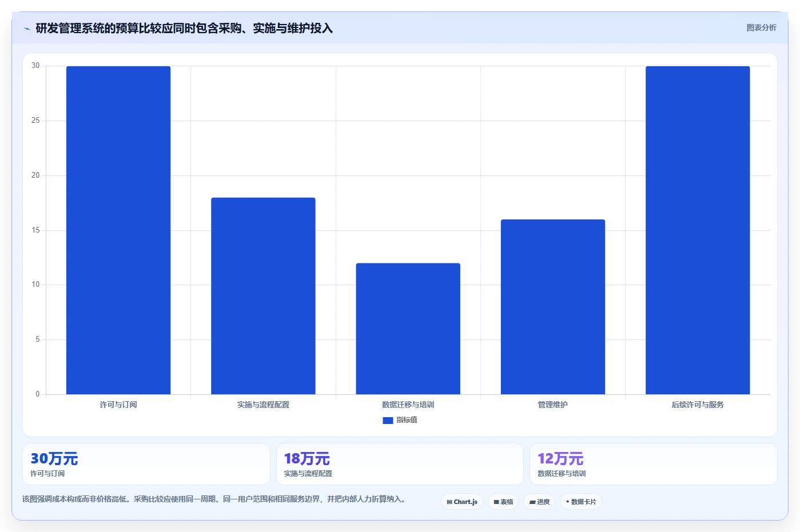Image resolution: width=800 pixels, height=532 pixels.
Task: Select the 进度 chip
Action: point(539,502)
